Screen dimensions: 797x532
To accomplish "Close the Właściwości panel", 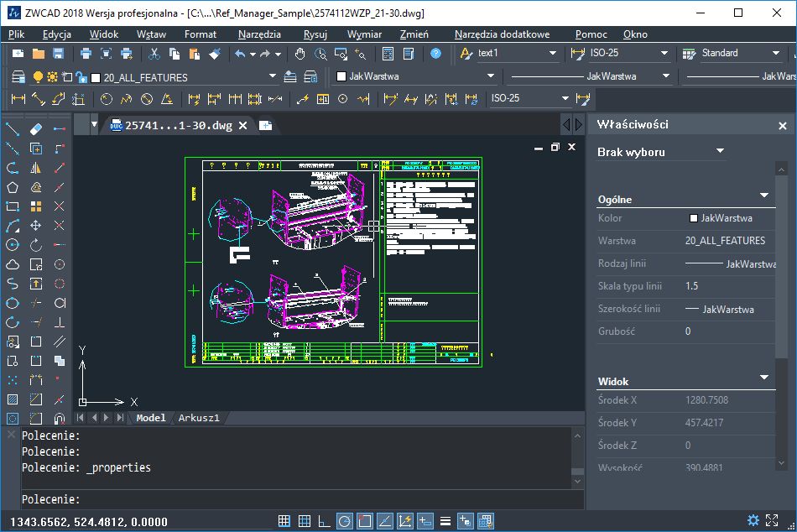I will [782, 126].
